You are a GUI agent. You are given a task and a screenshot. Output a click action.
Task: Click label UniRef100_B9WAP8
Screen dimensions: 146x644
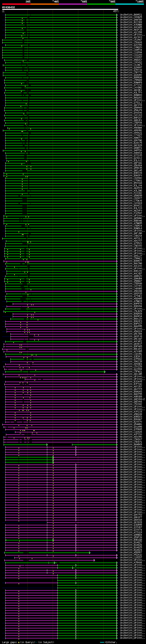[x=131, y=82]
